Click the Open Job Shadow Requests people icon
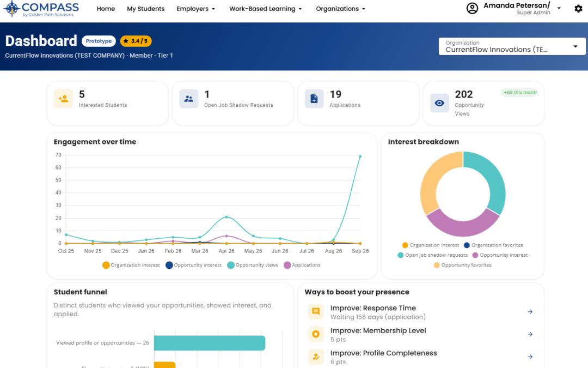588x368 pixels. [188, 99]
